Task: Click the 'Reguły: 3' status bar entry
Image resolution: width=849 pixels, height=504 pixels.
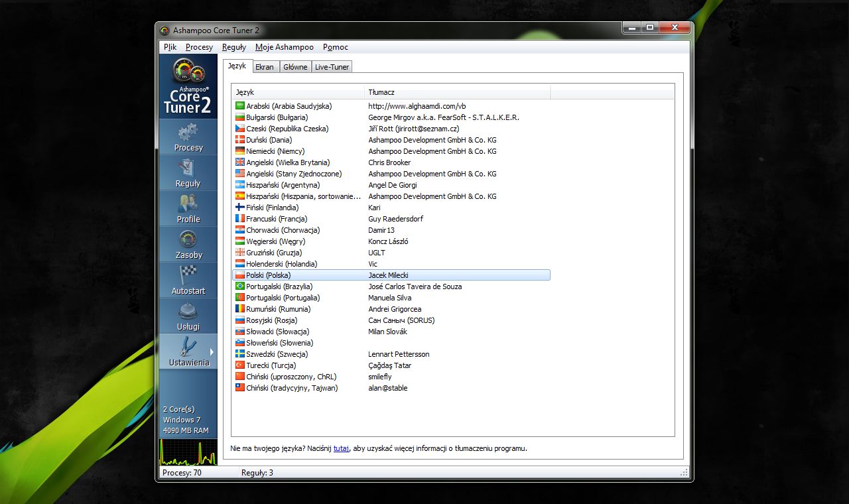Action: [x=257, y=473]
